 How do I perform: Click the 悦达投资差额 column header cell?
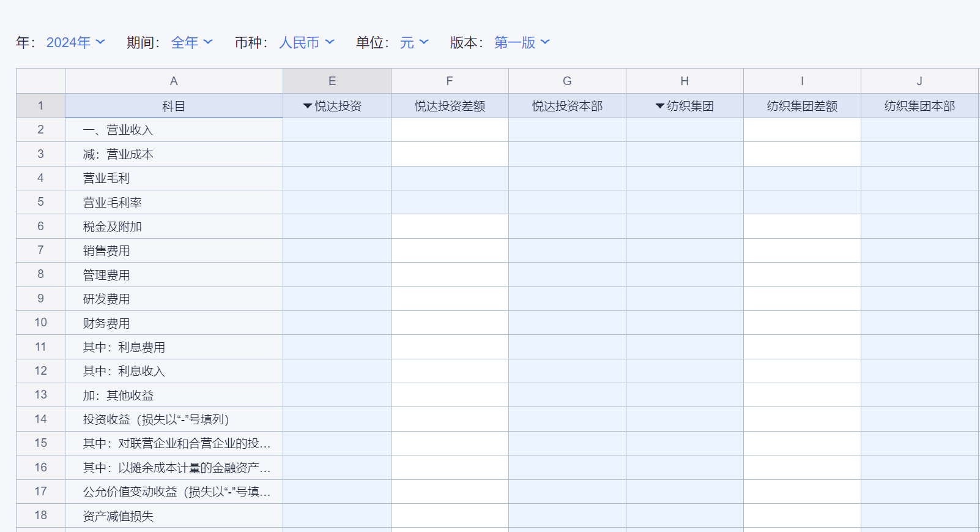450,106
